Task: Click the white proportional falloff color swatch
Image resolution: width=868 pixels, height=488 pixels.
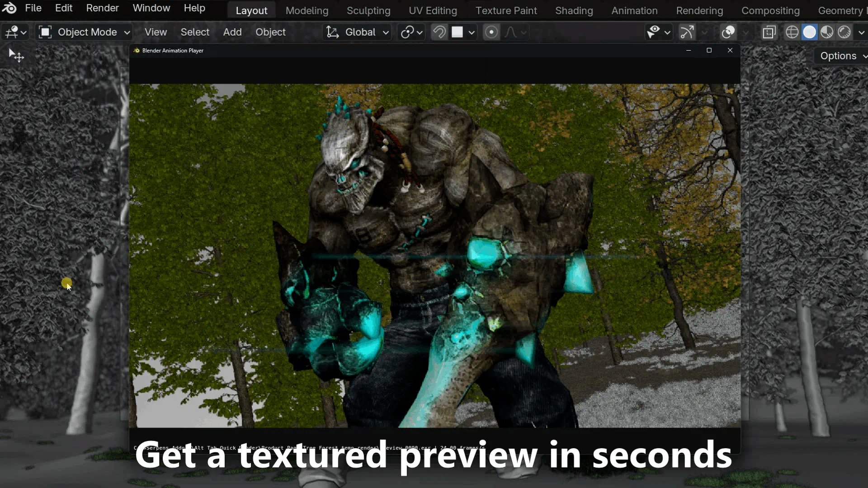Action: coord(458,32)
